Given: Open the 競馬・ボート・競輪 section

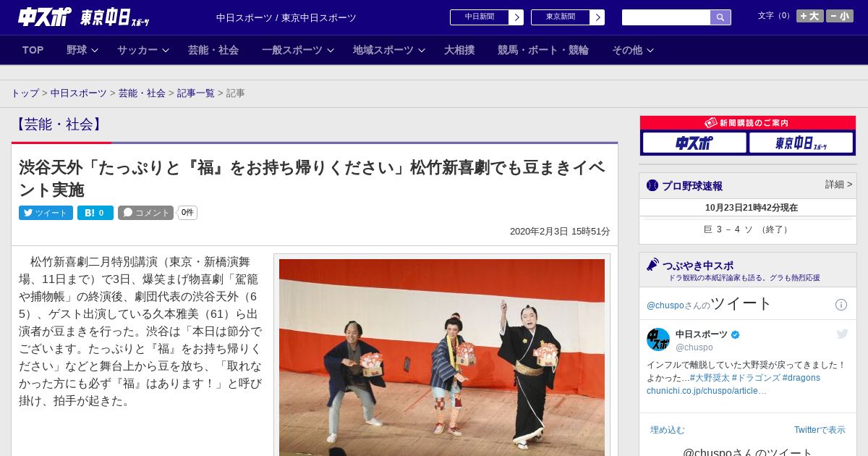Looking at the screenshot, I should coord(543,50).
